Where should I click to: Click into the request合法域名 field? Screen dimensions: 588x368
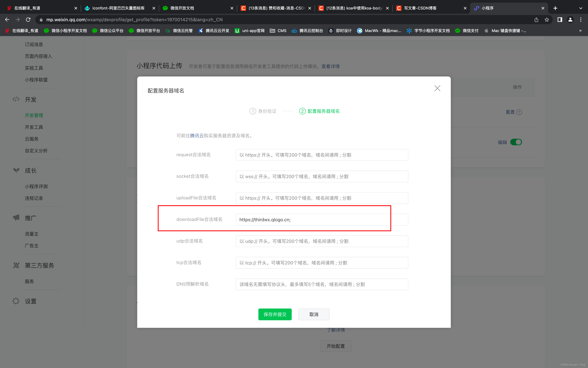[x=322, y=155]
